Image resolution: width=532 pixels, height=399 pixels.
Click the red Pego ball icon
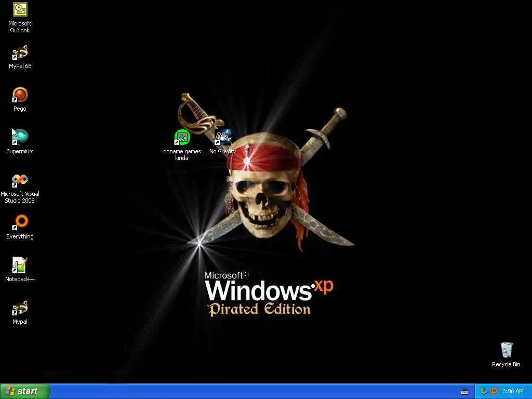[x=20, y=95]
